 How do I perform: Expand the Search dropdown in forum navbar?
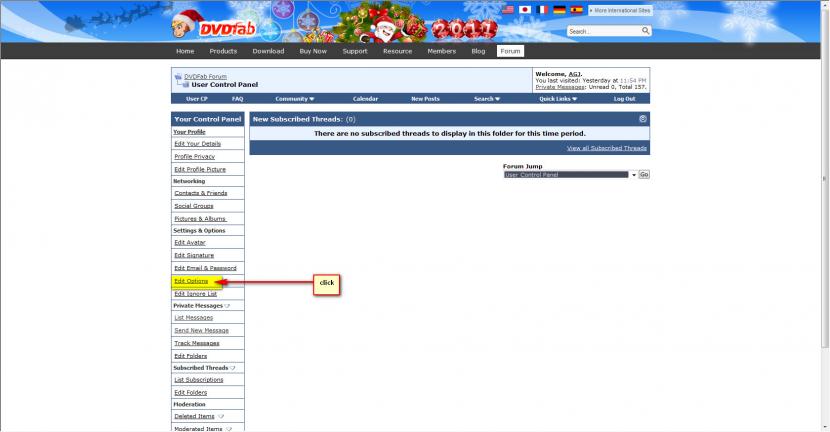click(487, 99)
